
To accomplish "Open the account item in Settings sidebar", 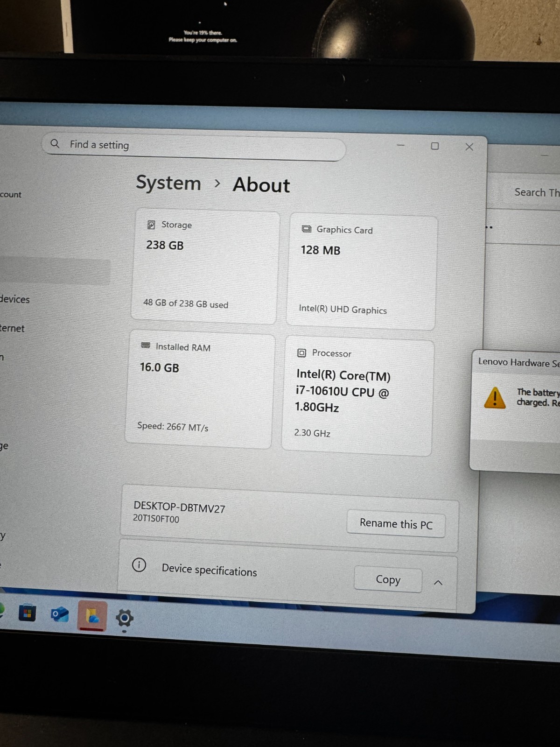I will point(11,194).
